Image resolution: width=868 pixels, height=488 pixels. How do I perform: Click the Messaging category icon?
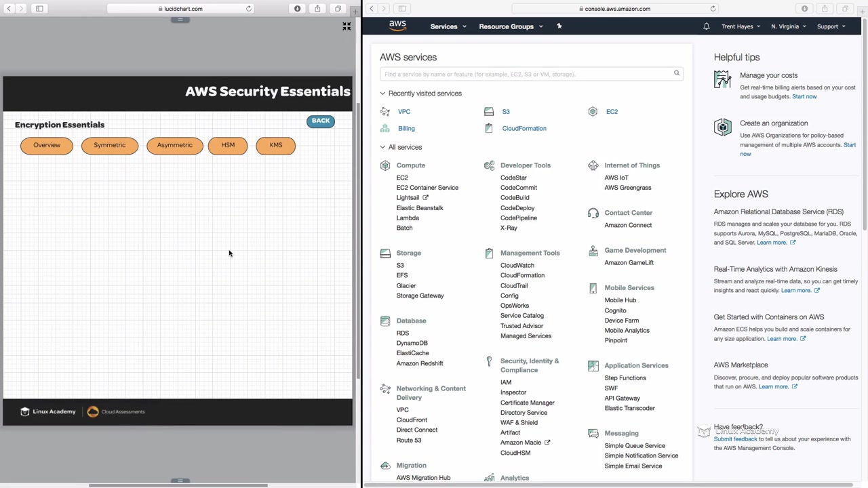593,433
